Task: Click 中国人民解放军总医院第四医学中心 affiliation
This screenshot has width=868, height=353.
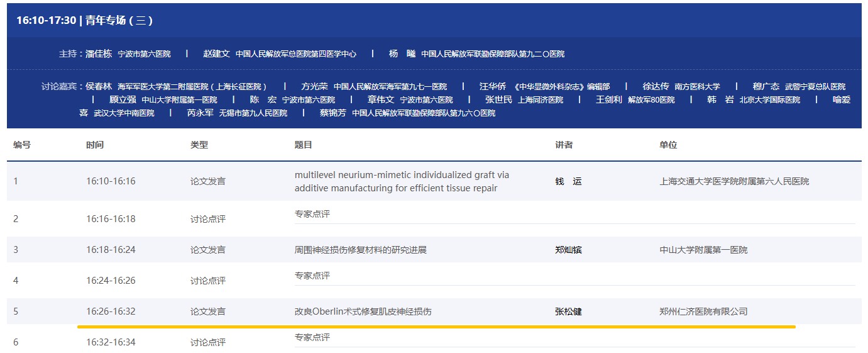Action: 296,54
